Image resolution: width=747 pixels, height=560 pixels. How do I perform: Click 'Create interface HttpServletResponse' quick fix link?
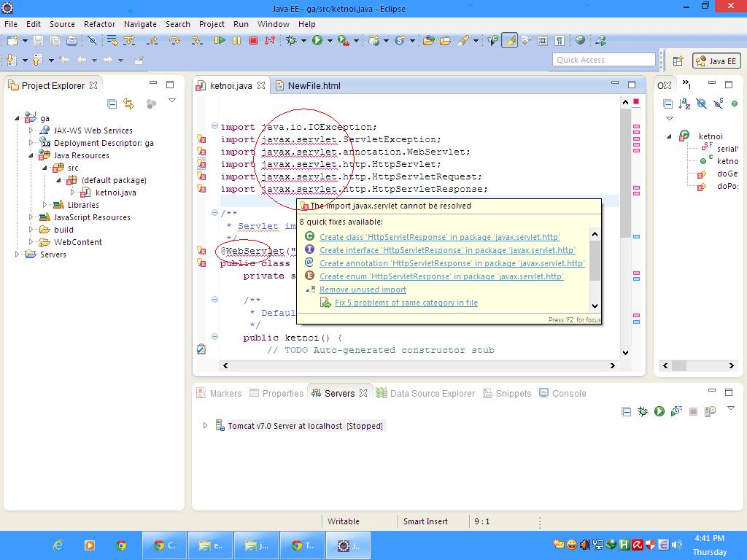pos(447,250)
